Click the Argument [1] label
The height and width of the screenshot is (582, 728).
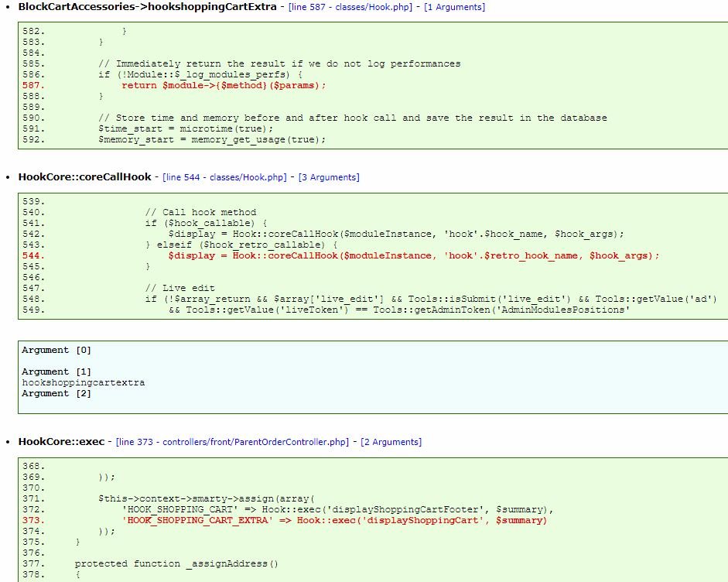56,371
